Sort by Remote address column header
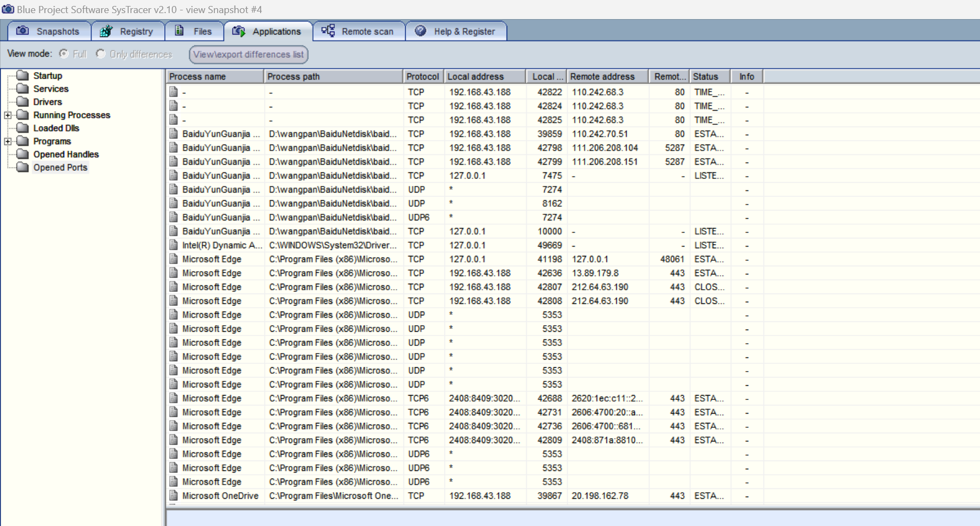Screen dimensions: 980x526 [608, 76]
